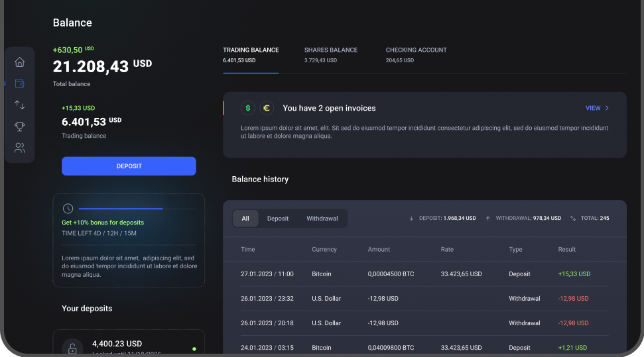The width and height of the screenshot is (644, 357).
Task: Click the 4,400.23 USD deposit card
Action: (129, 342)
